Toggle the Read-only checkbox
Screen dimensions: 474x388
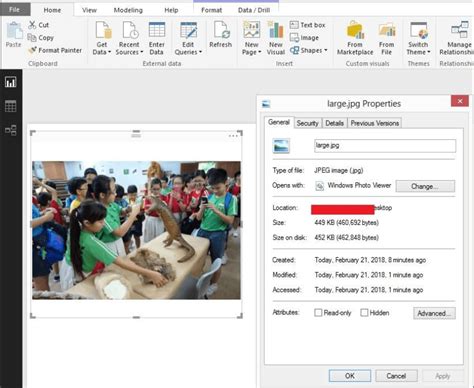(318, 313)
